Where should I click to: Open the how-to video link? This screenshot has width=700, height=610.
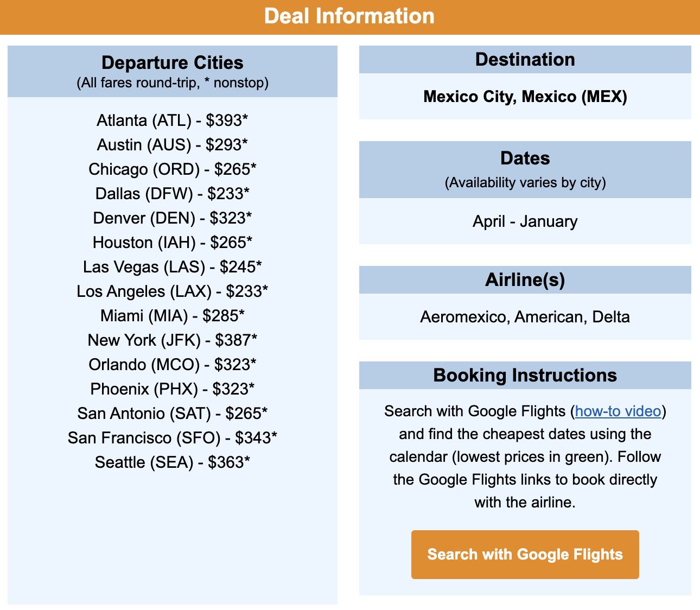click(619, 411)
